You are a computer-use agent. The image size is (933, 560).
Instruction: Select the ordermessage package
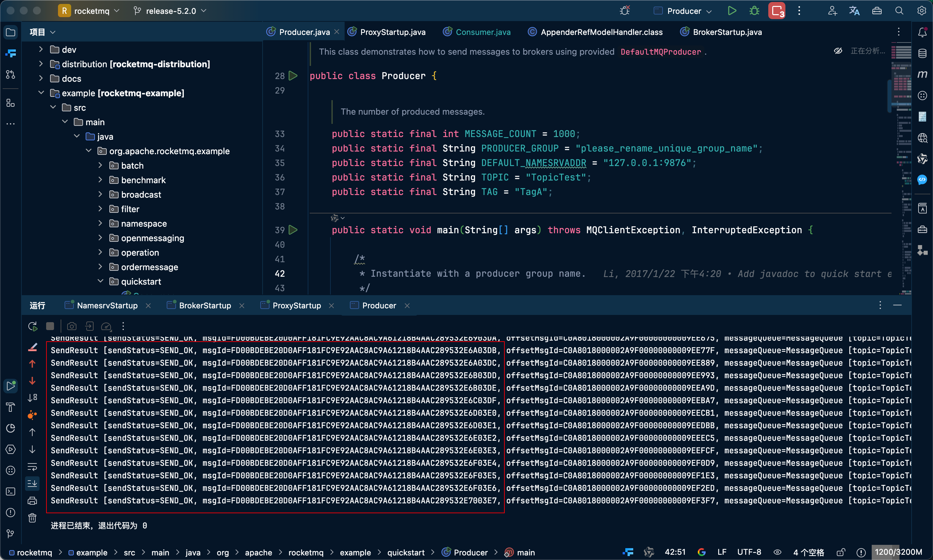(149, 267)
